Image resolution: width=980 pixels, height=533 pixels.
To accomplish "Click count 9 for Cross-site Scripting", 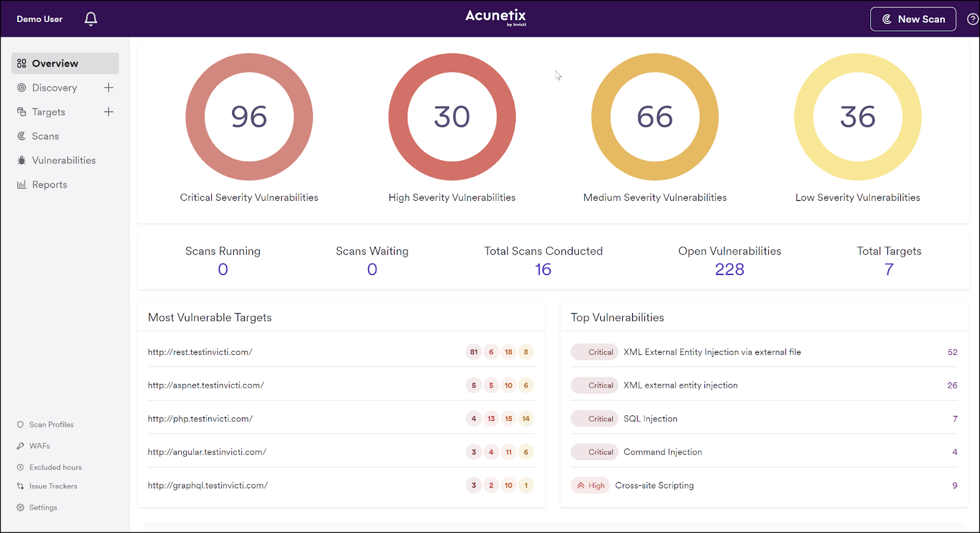I will coord(955,486).
